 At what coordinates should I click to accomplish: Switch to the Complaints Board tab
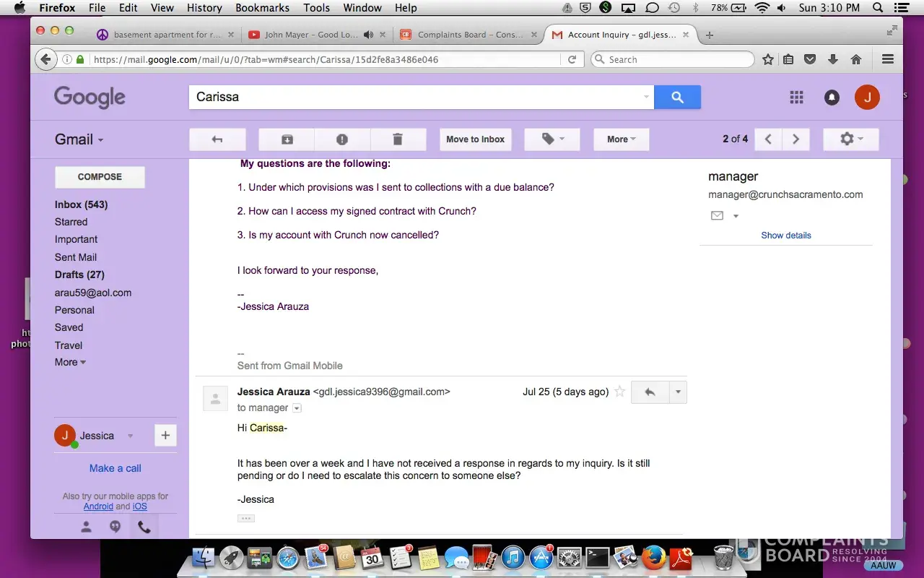tap(469, 35)
